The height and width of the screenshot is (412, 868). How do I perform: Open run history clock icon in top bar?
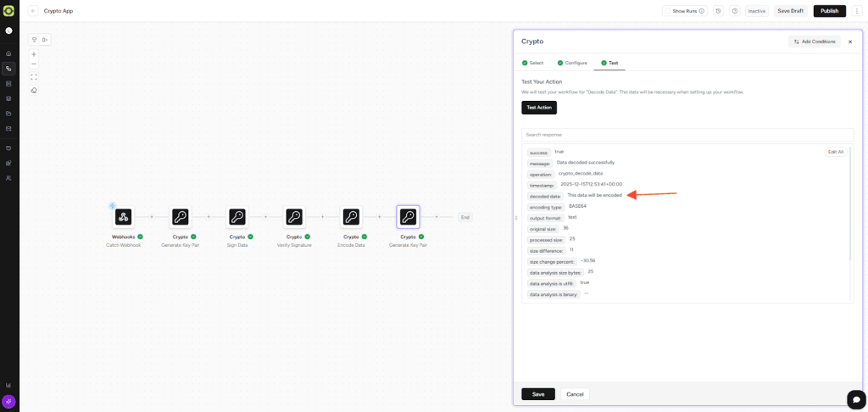pyautogui.click(x=718, y=11)
